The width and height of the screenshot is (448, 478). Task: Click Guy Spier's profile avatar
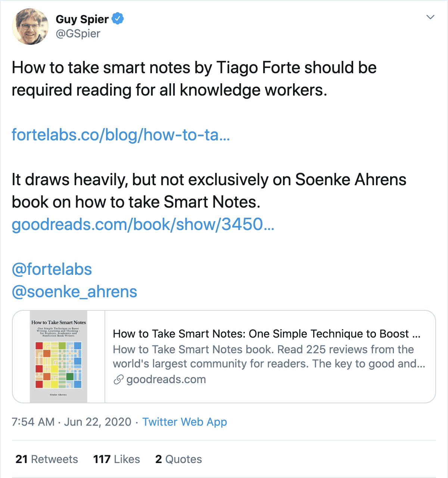[x=30, y=27]
